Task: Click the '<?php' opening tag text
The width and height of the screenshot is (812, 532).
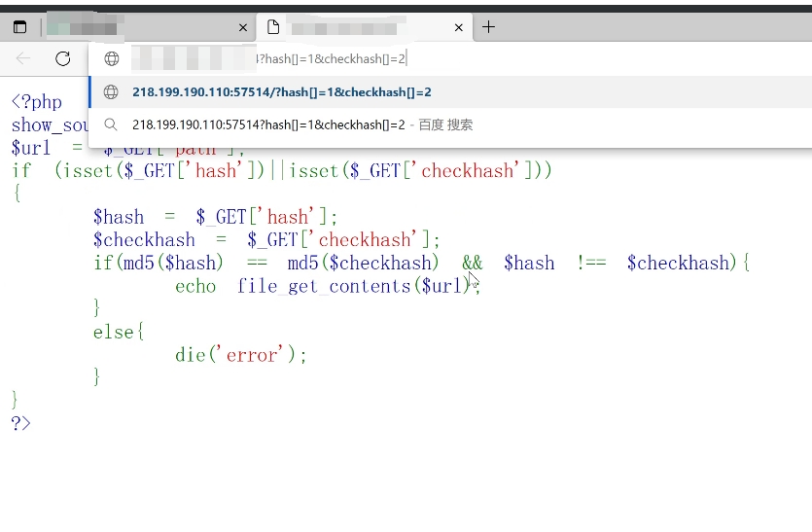Action: 37,101
